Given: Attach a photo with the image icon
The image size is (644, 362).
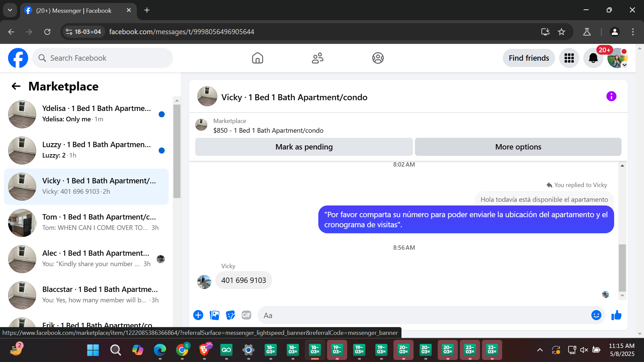Looking at the screenshot, I should pyautogui.click(x=214, y=315).
